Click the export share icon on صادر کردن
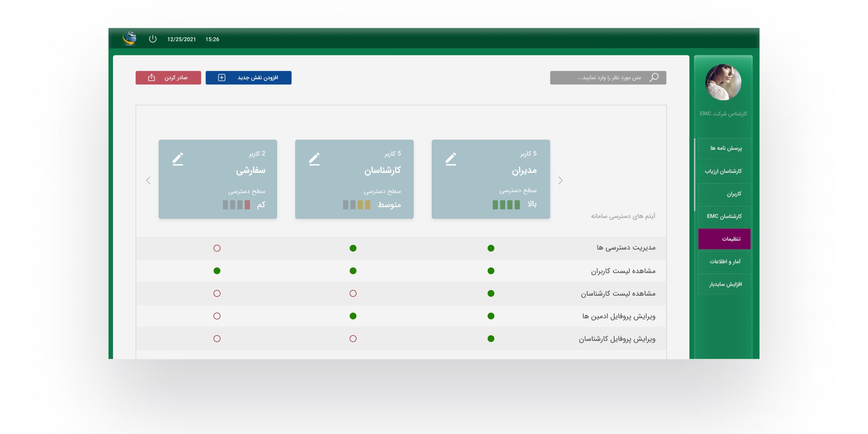868x434 pixels. [x=152, y=78]
